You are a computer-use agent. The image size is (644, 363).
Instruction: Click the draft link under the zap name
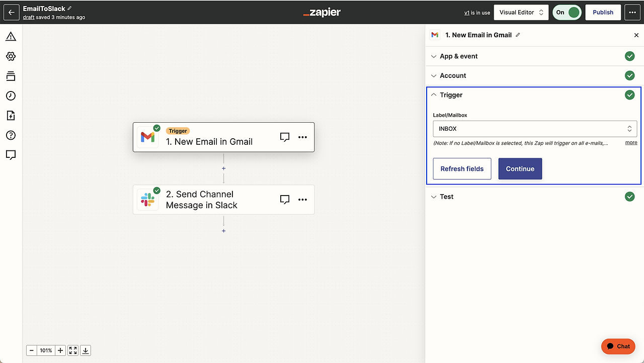pos(29,17)
